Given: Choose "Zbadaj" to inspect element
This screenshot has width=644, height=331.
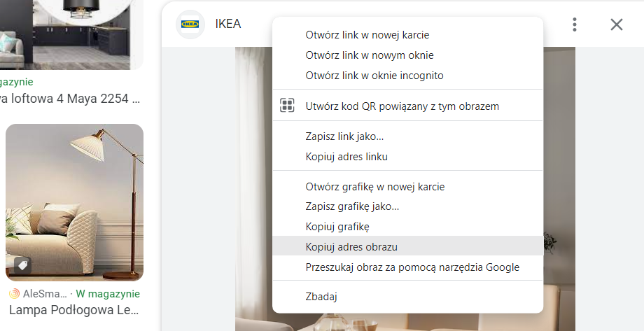Looking at the screenshot, I should click(321, 297).
